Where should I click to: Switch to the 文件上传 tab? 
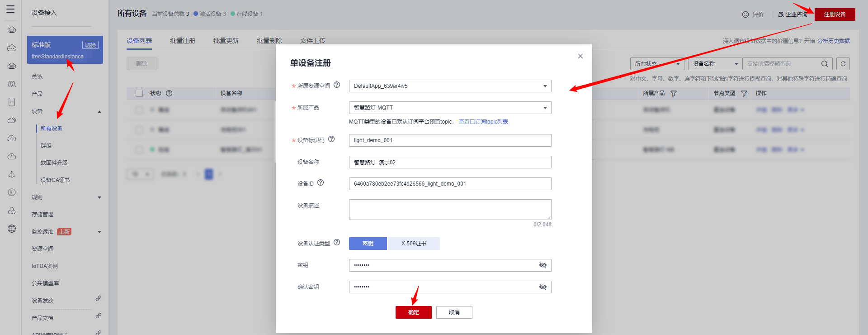(x=313, y=41)
